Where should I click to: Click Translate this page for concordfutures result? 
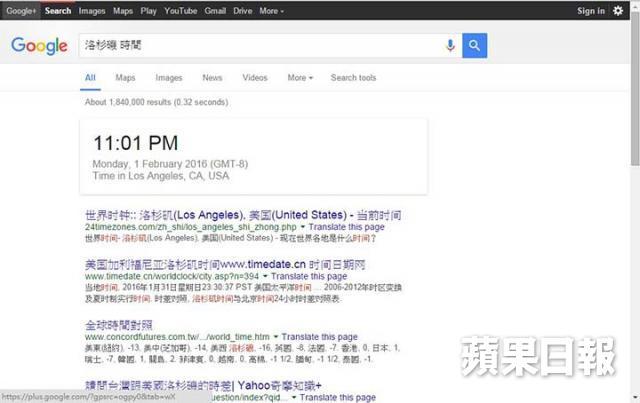coord(320,337)
